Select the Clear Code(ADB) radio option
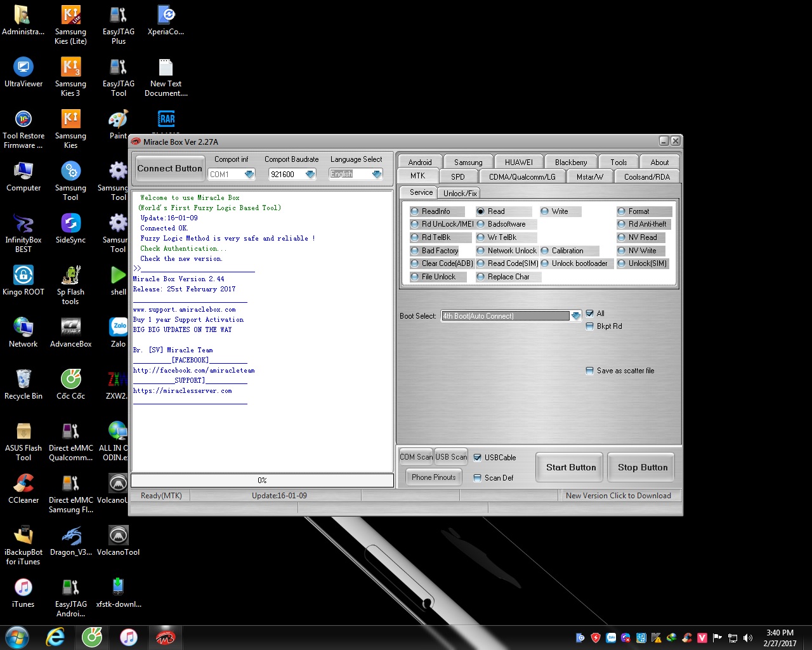 [x=442, y=263]
